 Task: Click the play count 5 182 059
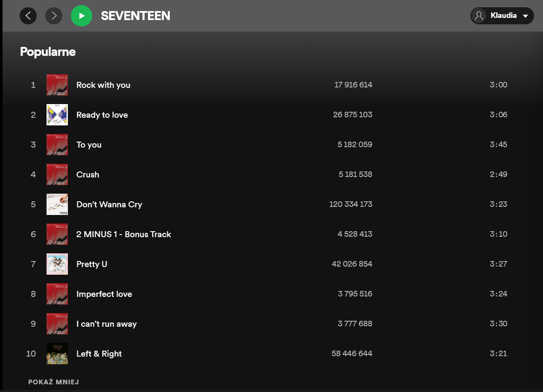(x=355, y=145)
